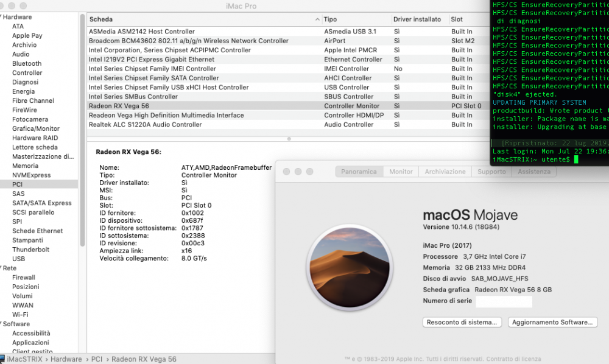Select Intel Series SMBus Controller row
609x364 pixels.
[288, 97]
